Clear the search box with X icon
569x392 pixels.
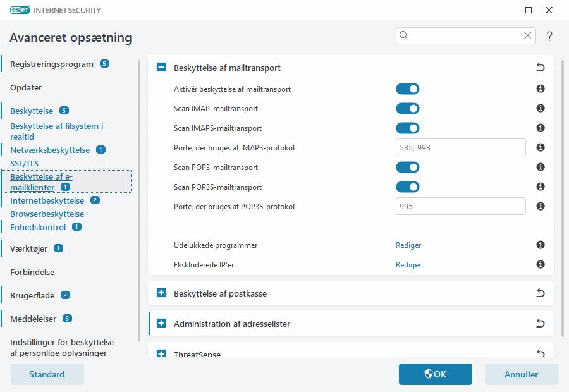coord(528,36)
